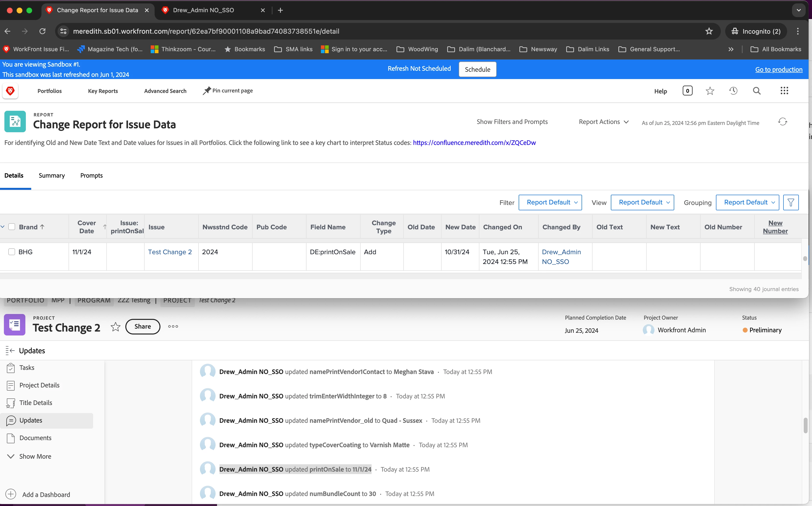Click the browser address bar URL

(x=206, y=31)
